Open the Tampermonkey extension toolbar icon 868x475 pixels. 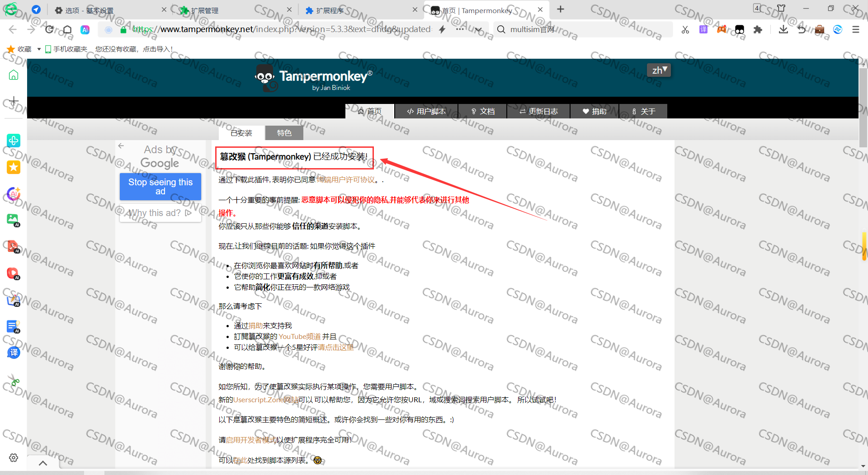click(740, 29)
